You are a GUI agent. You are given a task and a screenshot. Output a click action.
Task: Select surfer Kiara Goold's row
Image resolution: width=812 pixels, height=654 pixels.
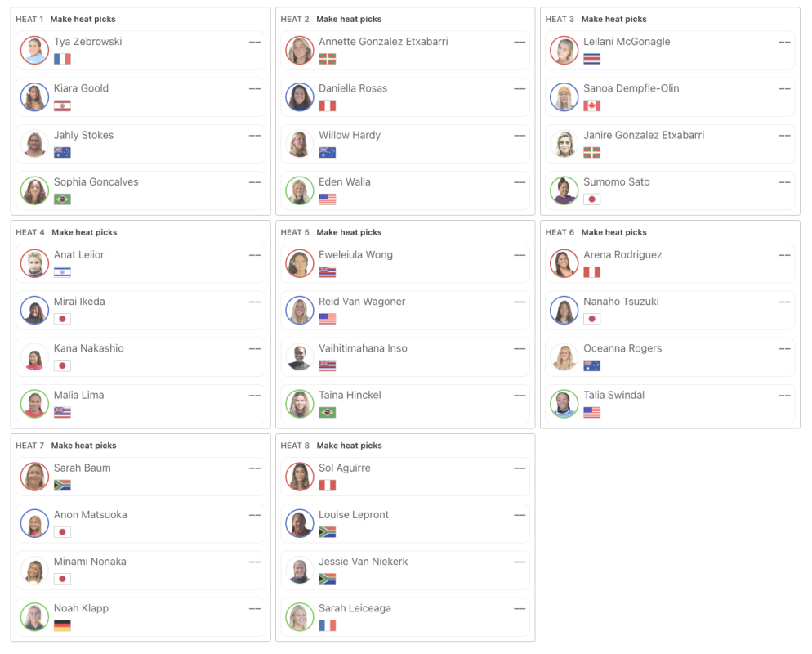point(139,97)
